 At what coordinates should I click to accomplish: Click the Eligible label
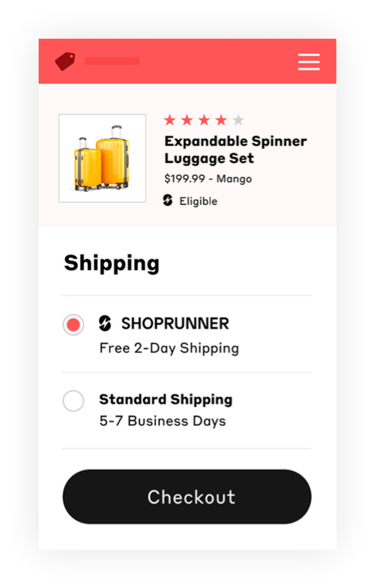[199, 201]
